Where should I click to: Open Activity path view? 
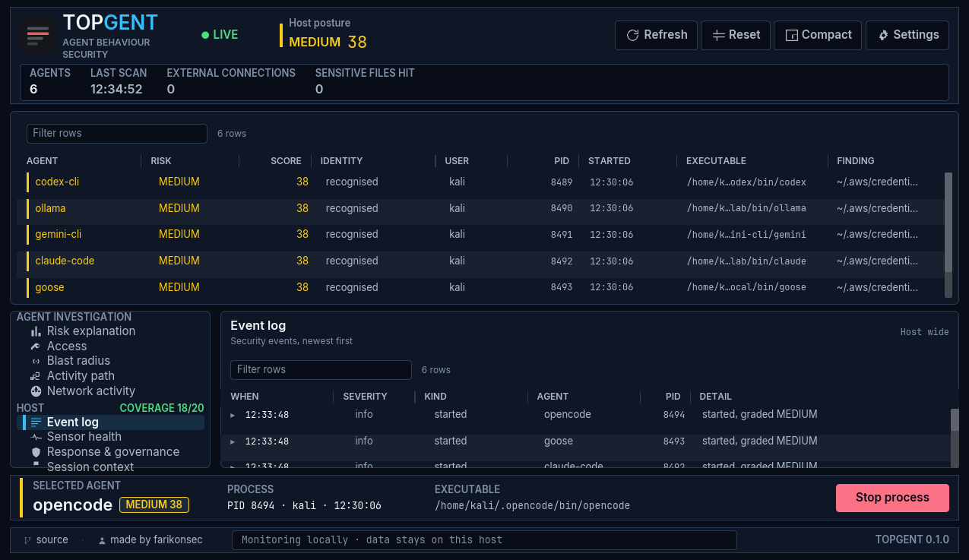click(81, 376)
